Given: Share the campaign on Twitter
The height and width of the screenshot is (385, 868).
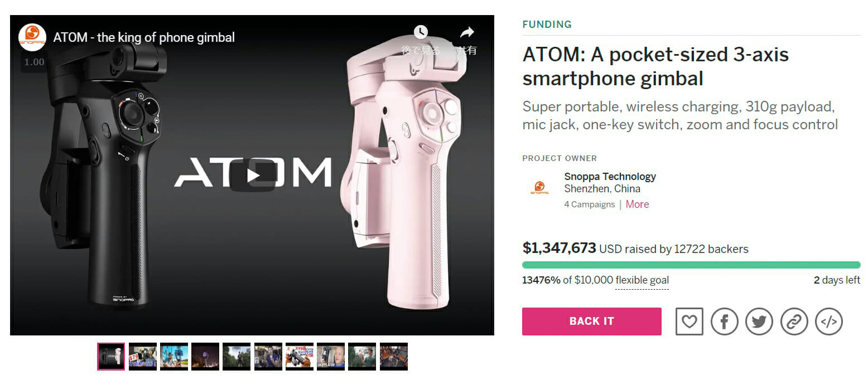Looking at the screenshot, I should tap(759, 321).
